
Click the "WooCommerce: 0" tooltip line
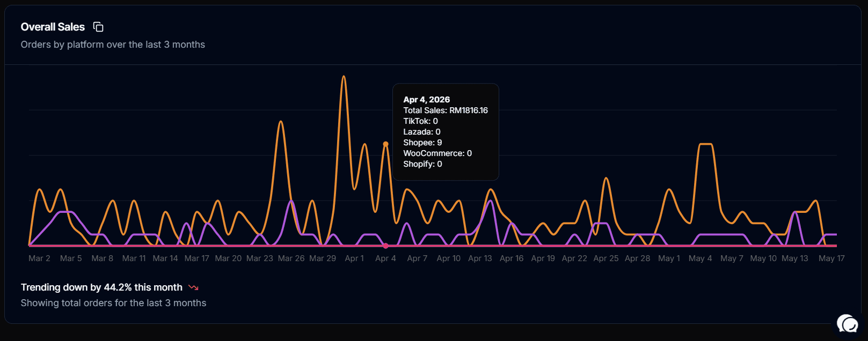[437, 153]
